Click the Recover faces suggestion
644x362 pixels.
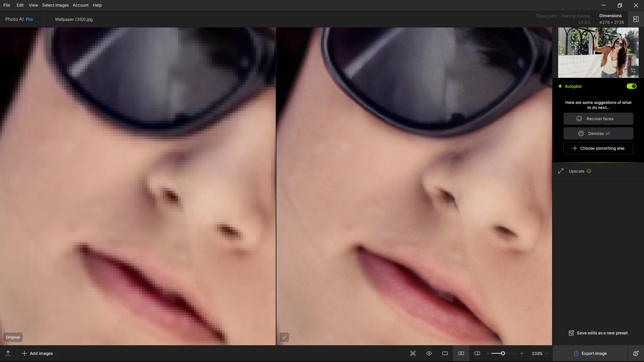598,119
